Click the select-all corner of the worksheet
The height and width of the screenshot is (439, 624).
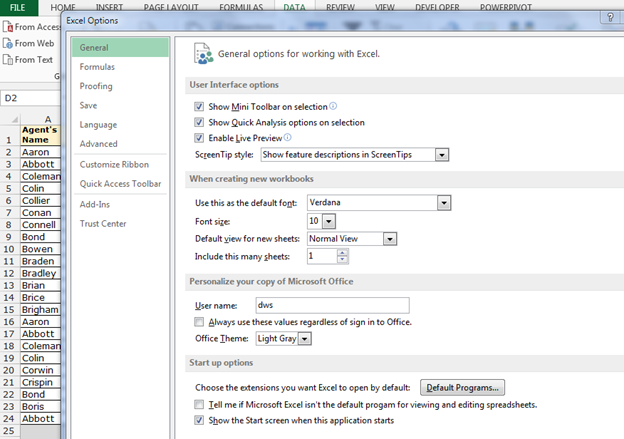(14, 119)
